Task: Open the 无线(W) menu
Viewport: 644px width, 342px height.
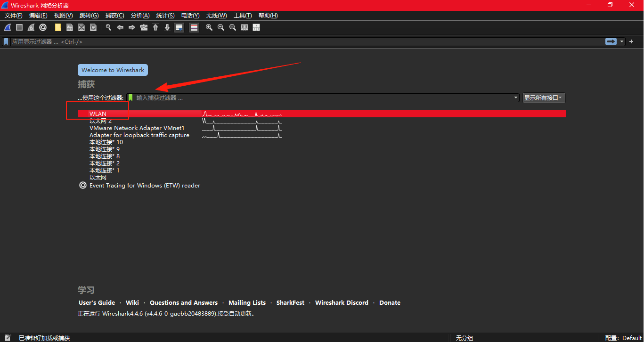Action: (x=216, y=16)
